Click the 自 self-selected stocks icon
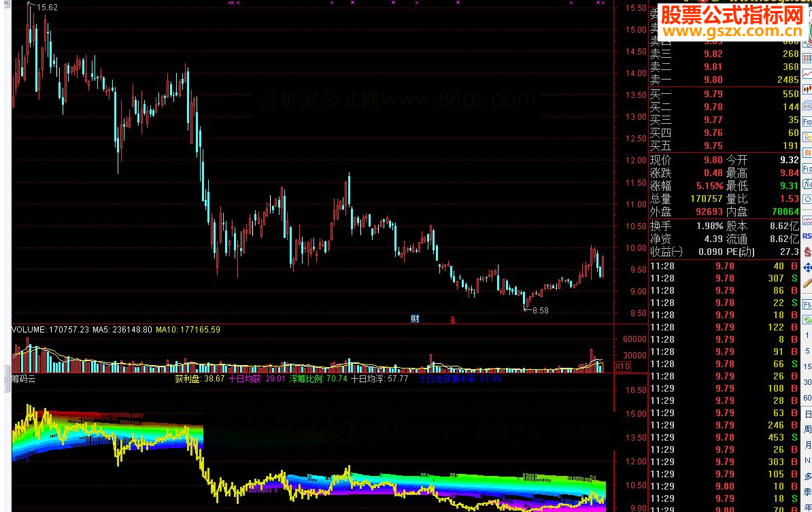Image resolution: width=812 pixels, height=512 pixels. (x=807, y=153)
